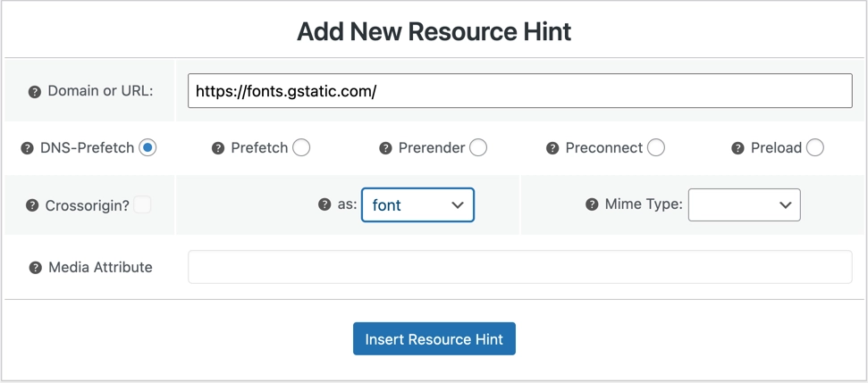Click help icon beside Media Attribute
Viewport: 868px width, 383px height.
tap(36, 268)
